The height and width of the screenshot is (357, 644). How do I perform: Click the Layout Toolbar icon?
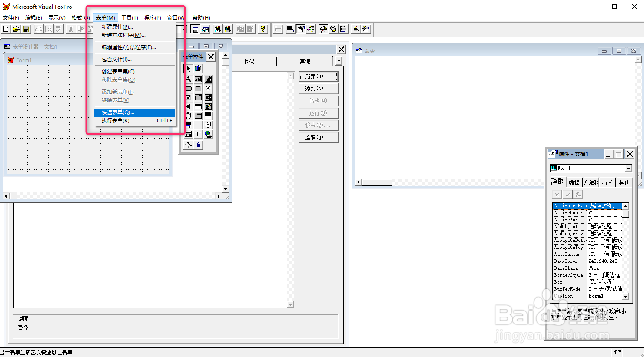(x=343, y=29)
